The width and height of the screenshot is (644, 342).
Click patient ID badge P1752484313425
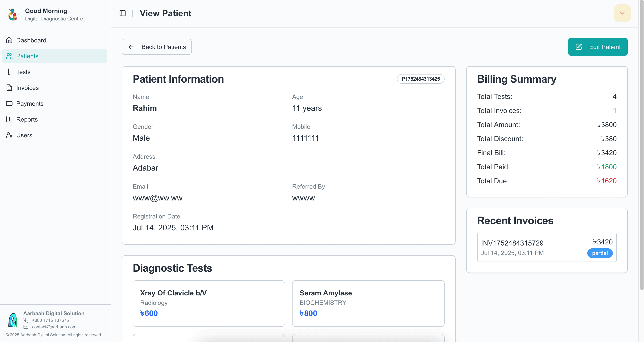[x=421, y=79]
